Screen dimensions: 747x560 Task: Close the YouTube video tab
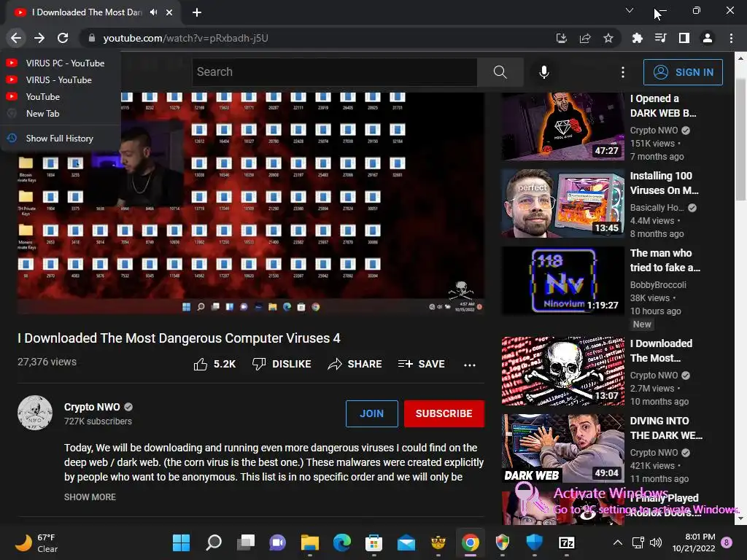pyautogui.click(x=169, y=12)
